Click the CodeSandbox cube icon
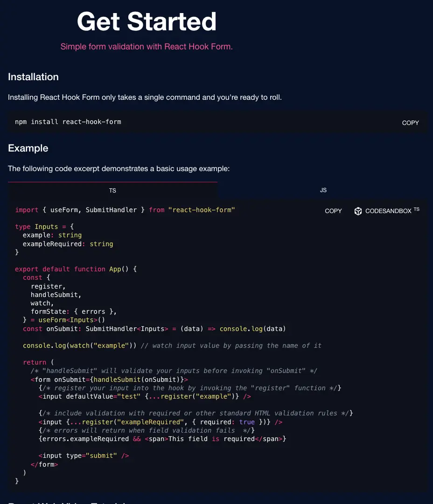The height and width of the screenshot is (504, 433). [358, 211]
